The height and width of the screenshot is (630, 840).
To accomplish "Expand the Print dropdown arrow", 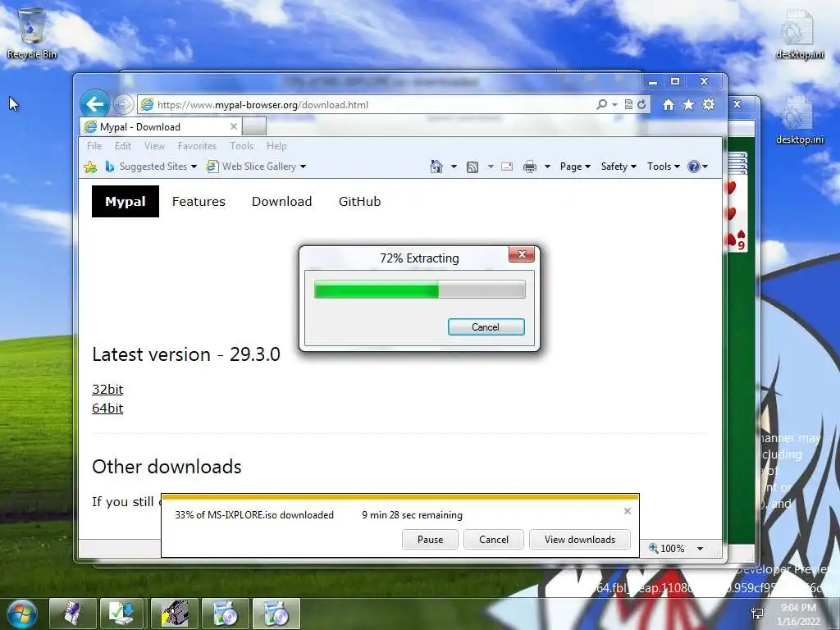I will tap(547, 167).
